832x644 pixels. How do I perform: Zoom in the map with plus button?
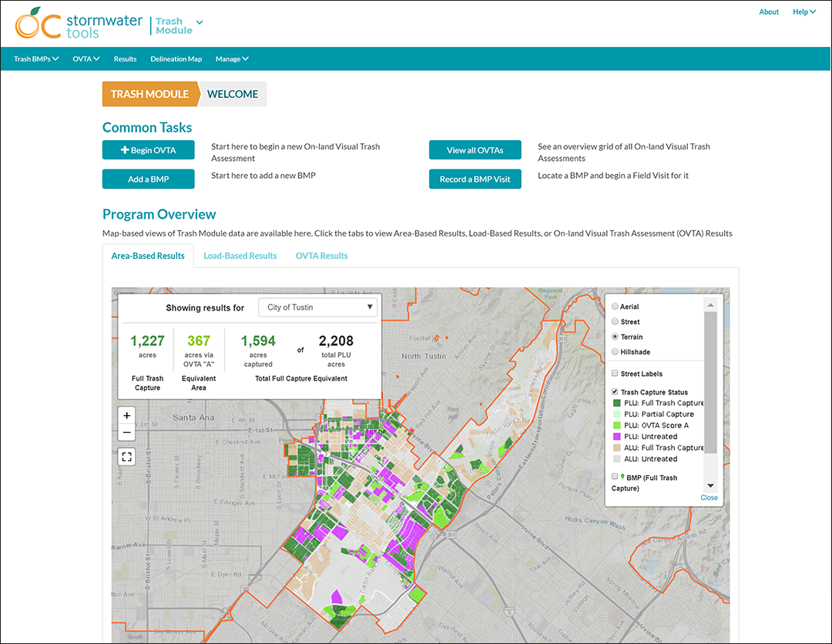point(127,415)
